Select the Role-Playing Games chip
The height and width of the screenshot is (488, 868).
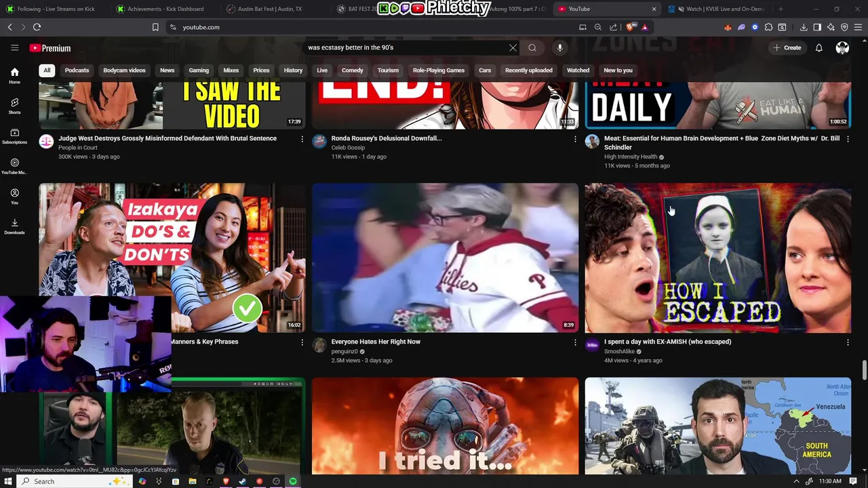click(439, 70)
